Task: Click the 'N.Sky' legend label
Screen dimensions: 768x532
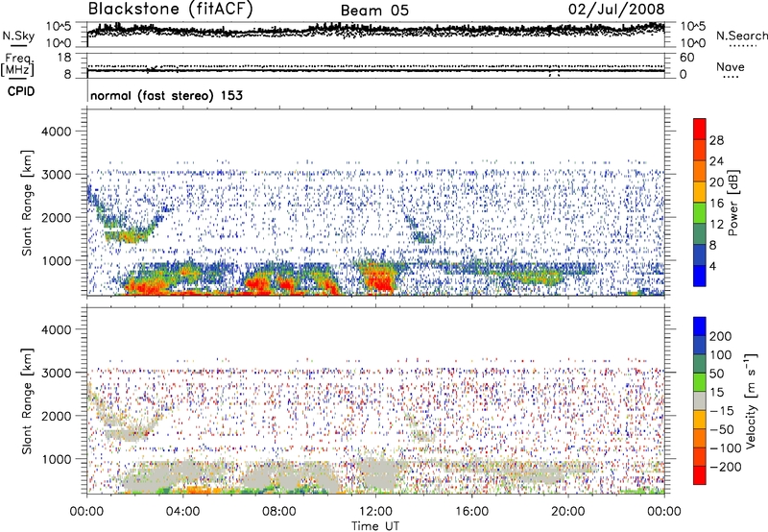Action: pyautogui.click(x=18, y=36)
